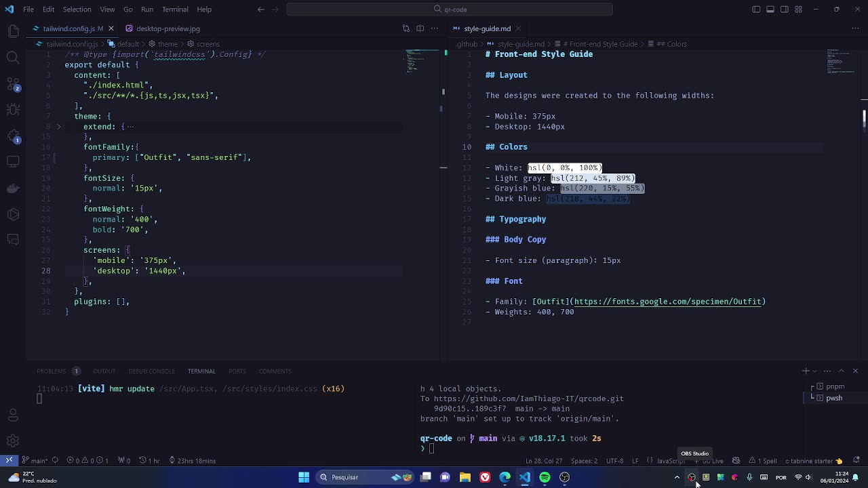
Task: Open the PORTS panel tab
Action: click(x=237, y=371)
